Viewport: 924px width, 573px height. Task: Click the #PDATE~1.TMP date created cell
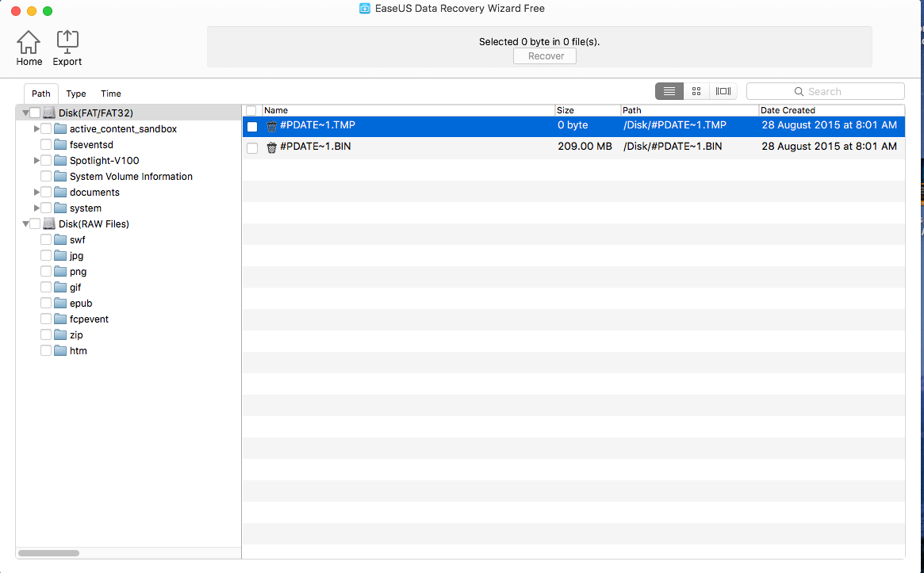pos(829,125)
